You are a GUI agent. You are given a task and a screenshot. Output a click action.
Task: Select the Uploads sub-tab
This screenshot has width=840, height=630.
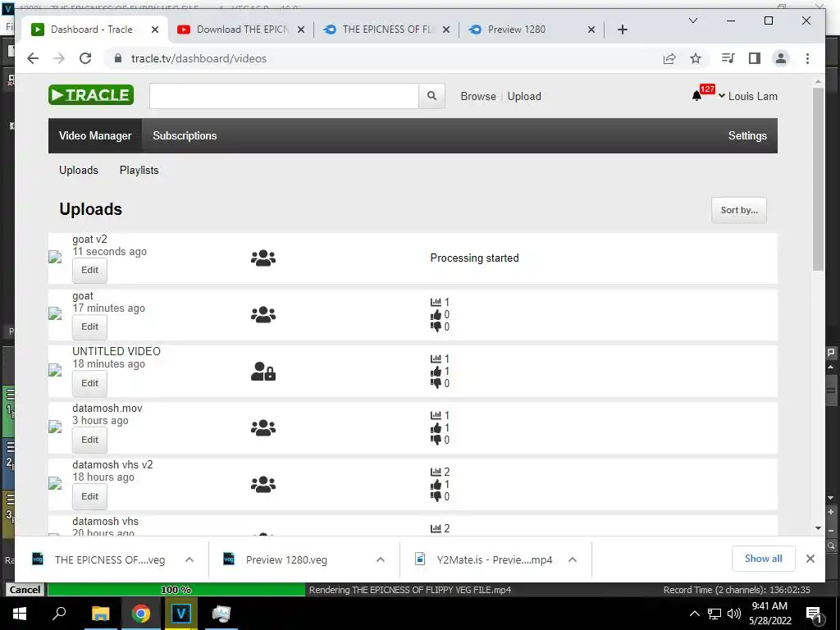pyautogui.click(x=78, y=170)
